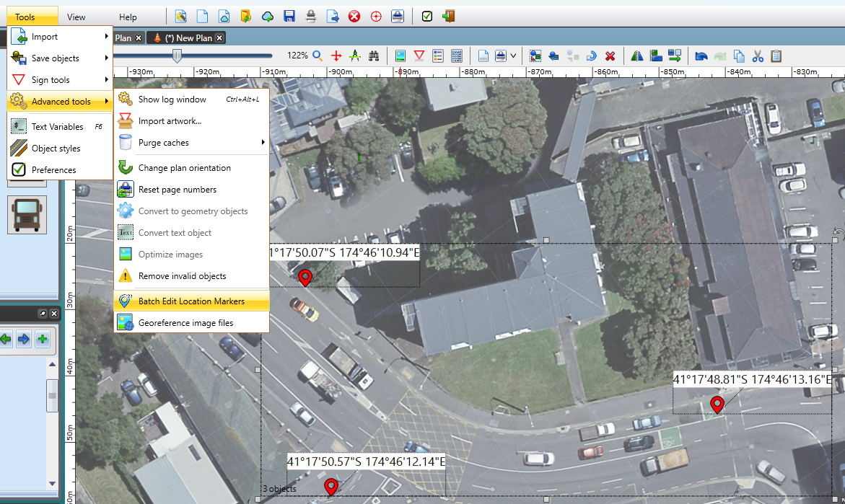Choose Georeference image files
The width and height of the screenshot is (845, 504).
[191, 322]
